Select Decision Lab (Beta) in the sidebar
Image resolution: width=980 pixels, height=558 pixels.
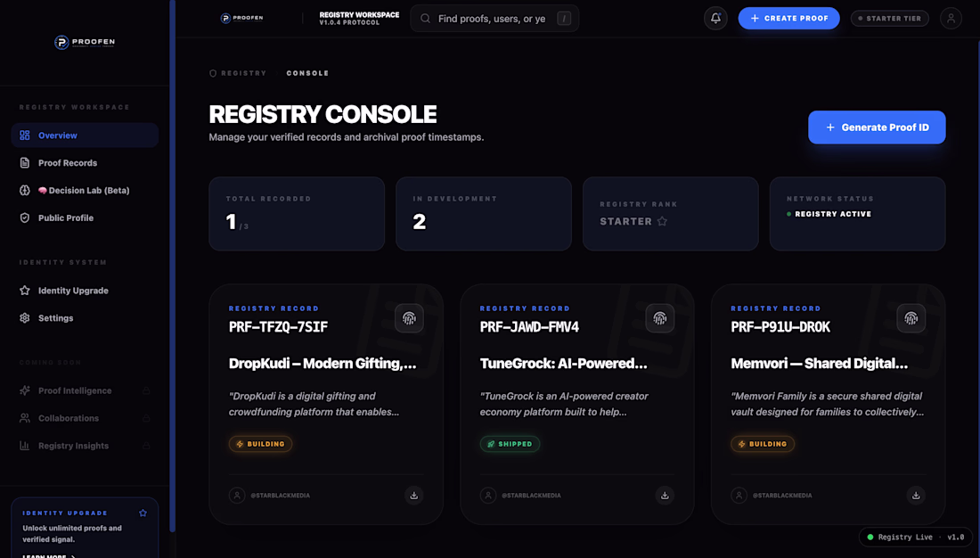tap(85, 190)
